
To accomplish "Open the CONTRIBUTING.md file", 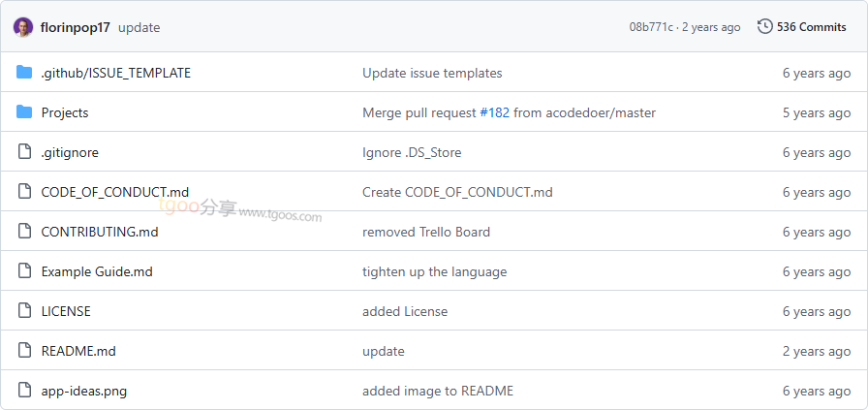I will tap(100, 232).
